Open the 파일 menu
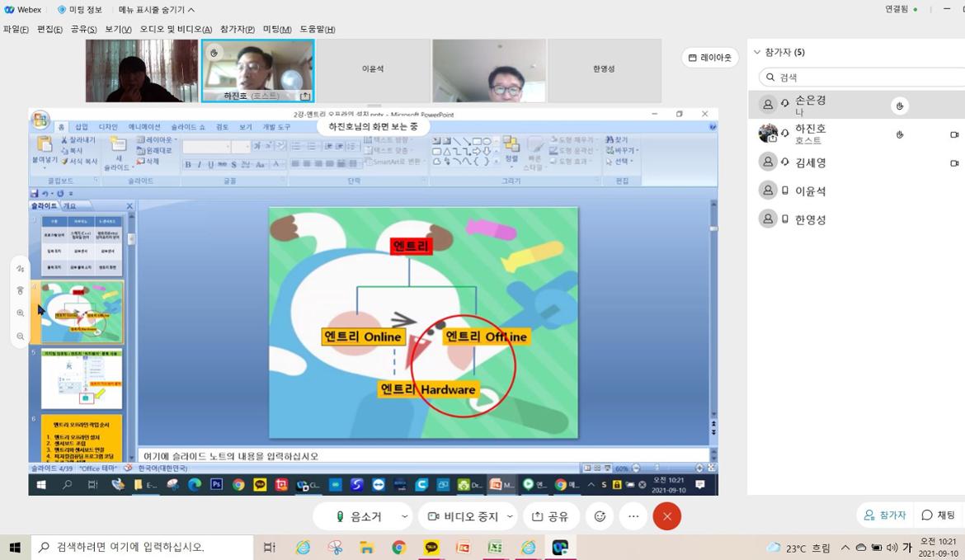 16,29
